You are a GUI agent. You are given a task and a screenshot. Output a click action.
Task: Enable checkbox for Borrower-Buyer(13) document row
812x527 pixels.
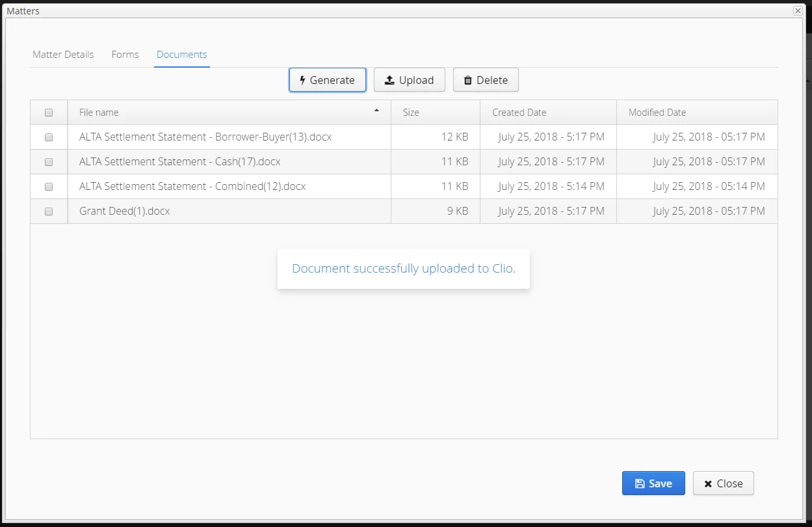[48, 137]
